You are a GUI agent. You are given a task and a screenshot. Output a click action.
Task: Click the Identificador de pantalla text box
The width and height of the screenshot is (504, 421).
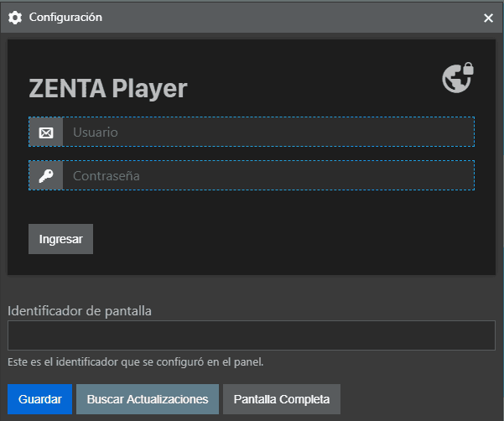[252, 335]
